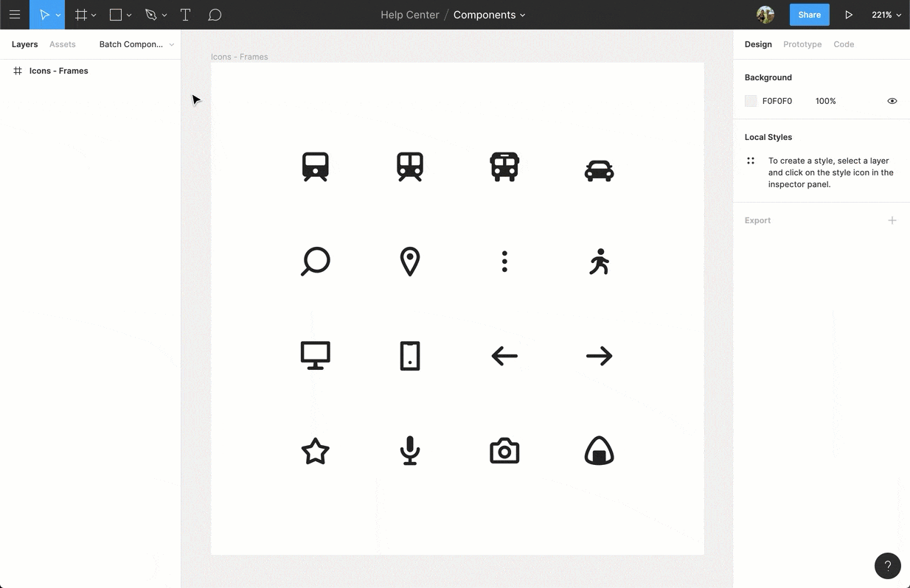This screenshot has height=588, width=910.
Task: Click the Share button
Action: tap(809, 14)
